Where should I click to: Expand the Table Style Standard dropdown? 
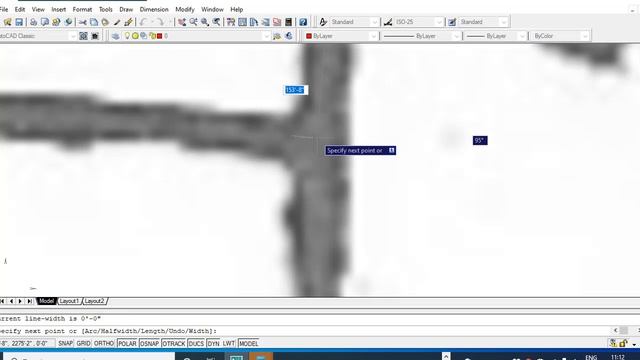504,22
